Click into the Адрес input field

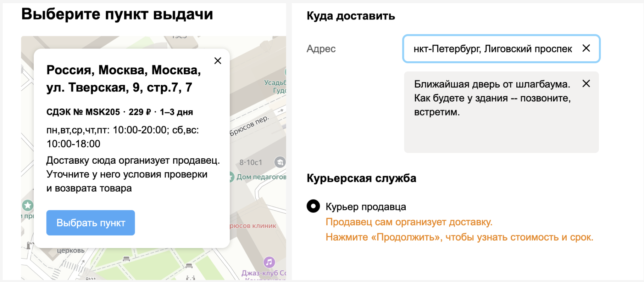(492, 49)
